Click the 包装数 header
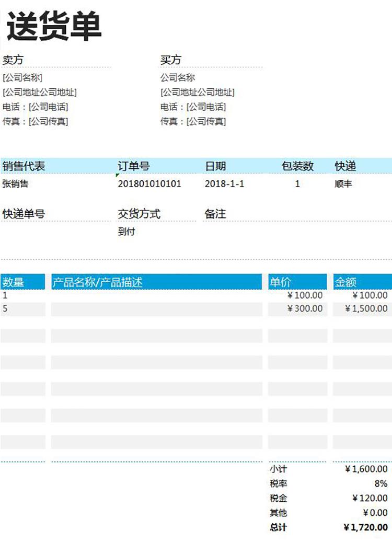 pyautogui.click(x=297, y=166)
